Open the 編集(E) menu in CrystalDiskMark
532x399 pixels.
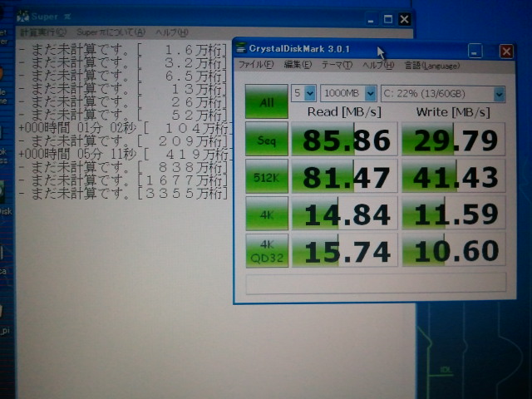(x=298, y=65)
